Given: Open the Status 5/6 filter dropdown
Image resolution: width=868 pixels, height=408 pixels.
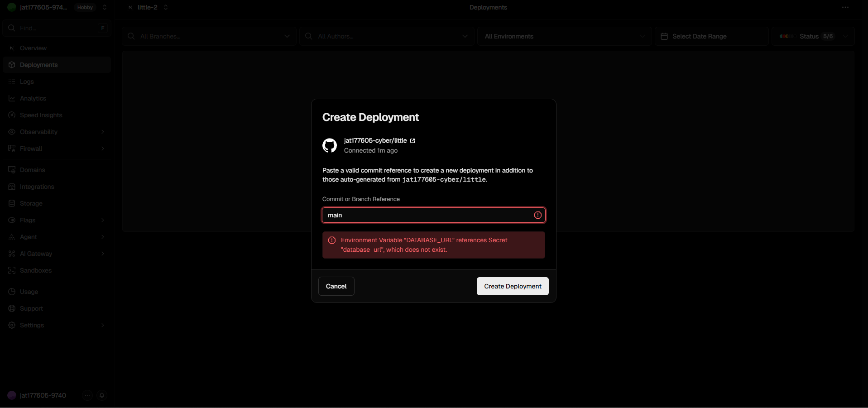Looking at the screenshot, I should coord(813,36).
